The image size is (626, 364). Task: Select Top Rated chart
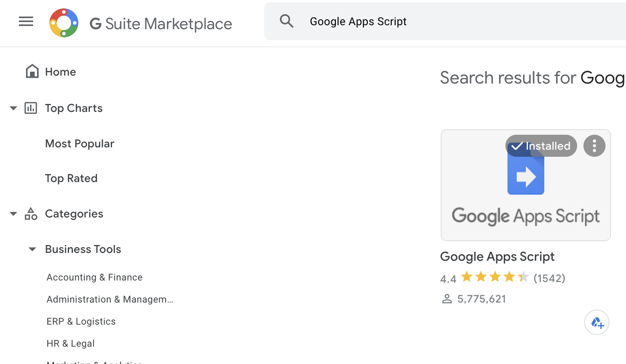[71, 178]
